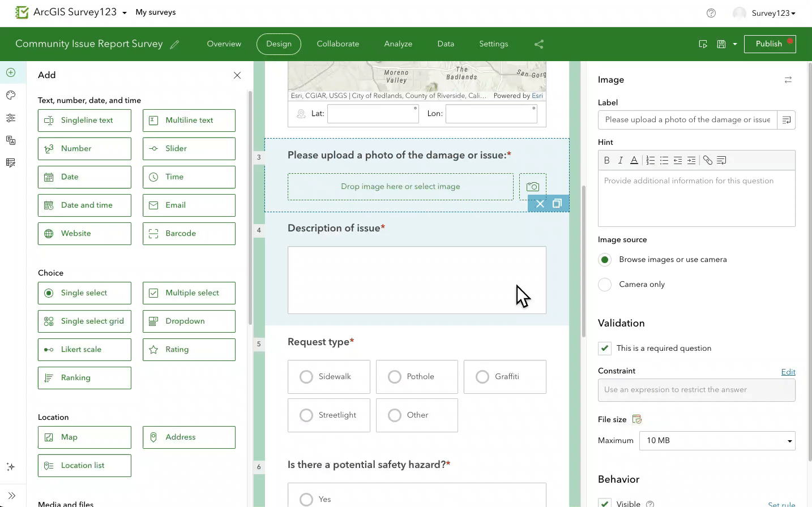Click the numbered list icon in Hint toolbar

[x=650, y=160]
